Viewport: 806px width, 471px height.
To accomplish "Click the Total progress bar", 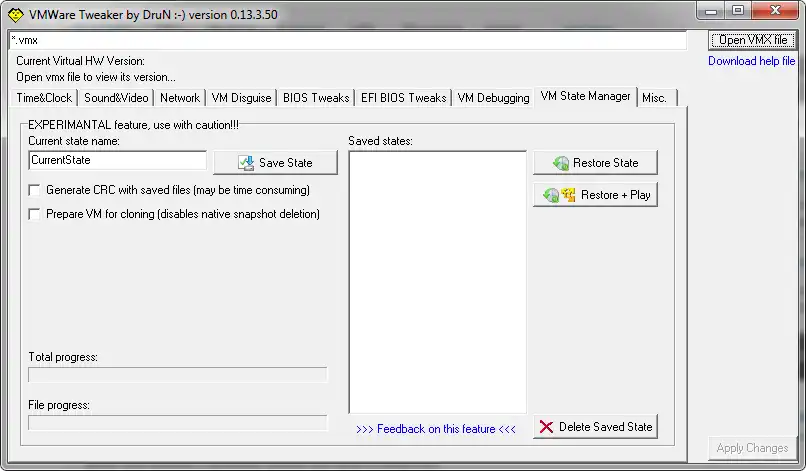I will point(178,375).
